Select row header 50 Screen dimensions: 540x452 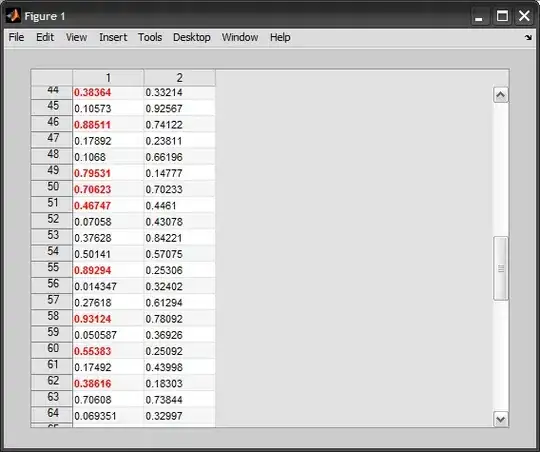click(x=52, y=187)
